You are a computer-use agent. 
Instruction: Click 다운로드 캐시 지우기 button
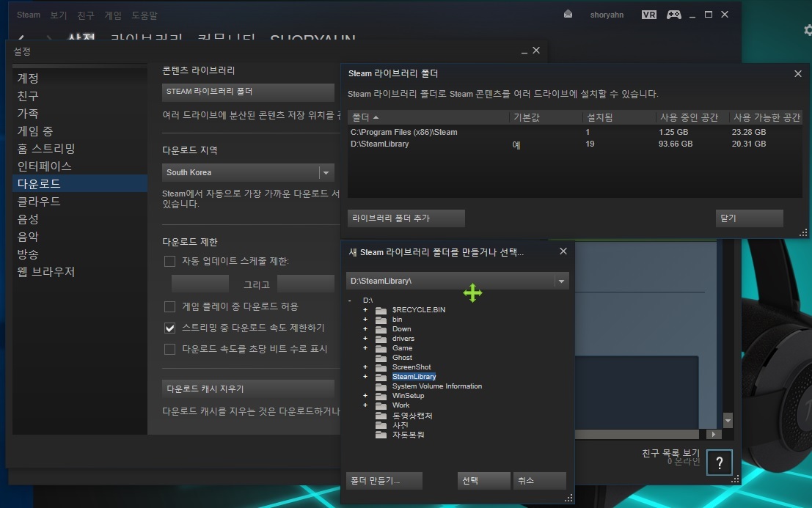(x=248, y=389)
